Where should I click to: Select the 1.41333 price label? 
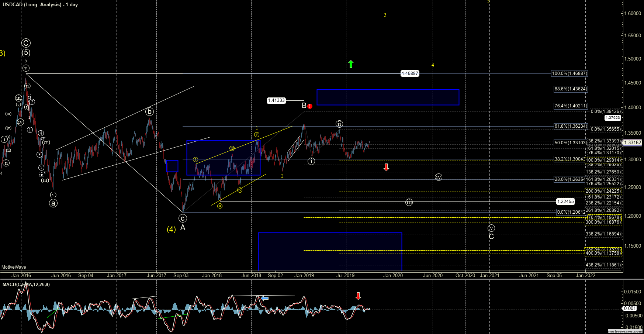pos(276,100)
